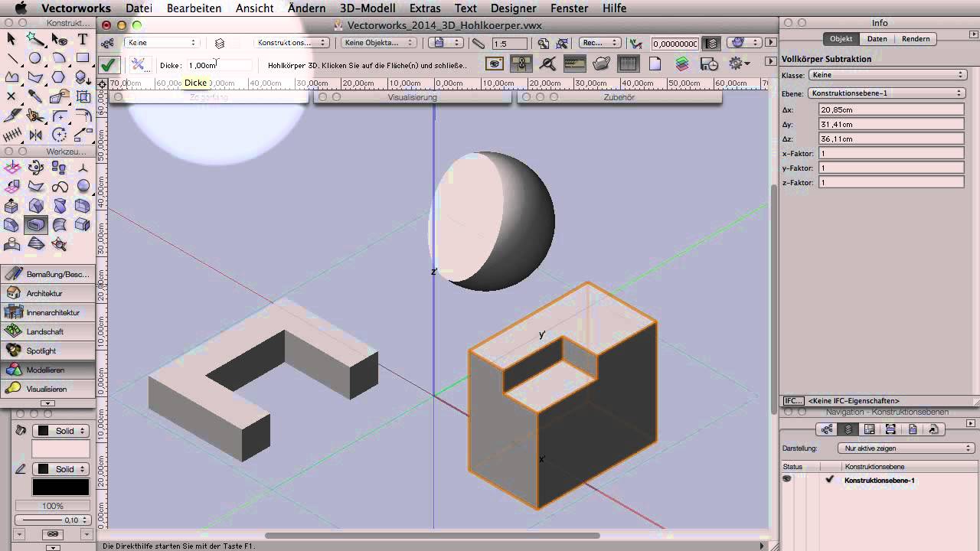Viewport: 980px width, 551px height.
Task: Open the Ansicht menu
Action: [x=255, y=8]
